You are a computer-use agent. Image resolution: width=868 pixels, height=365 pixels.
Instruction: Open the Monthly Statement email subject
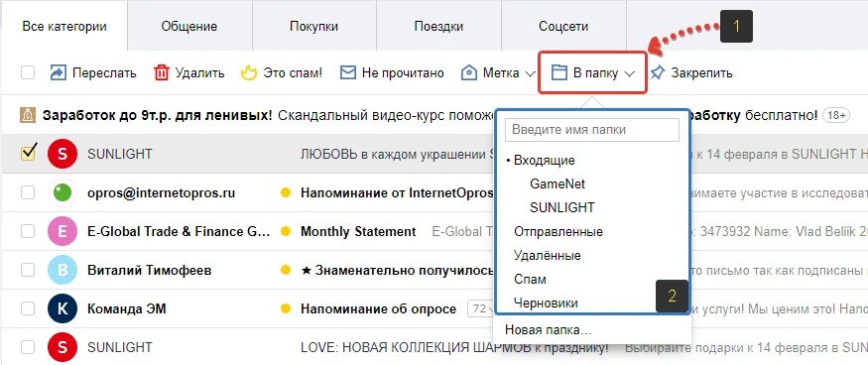[358, 231]
